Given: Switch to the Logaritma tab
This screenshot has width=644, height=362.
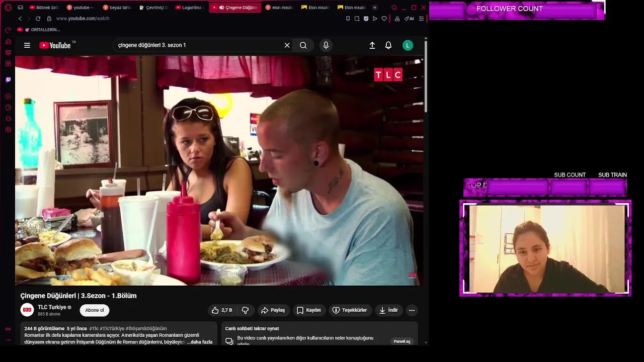Looking at the screenshot, I should coord(189,8).
